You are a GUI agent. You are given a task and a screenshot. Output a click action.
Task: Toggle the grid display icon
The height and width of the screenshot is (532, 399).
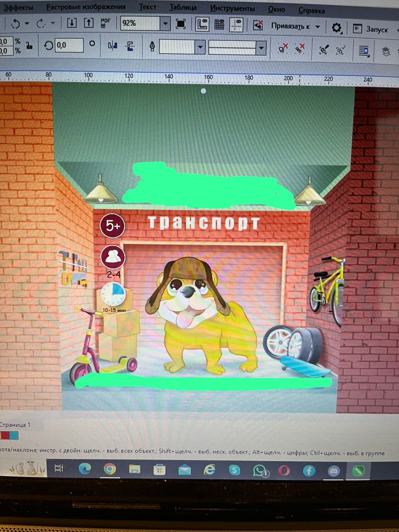(x=220, y=24)
